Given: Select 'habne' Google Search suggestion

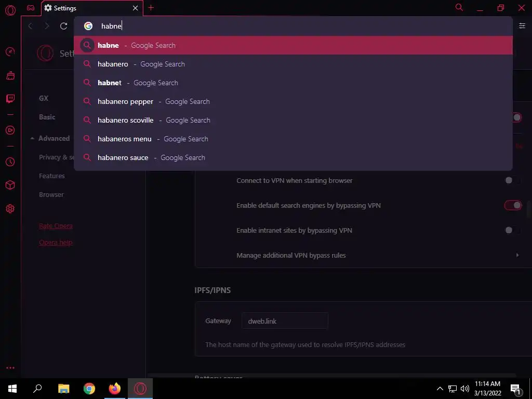Looking at the screenshot, I should (293, 45).
